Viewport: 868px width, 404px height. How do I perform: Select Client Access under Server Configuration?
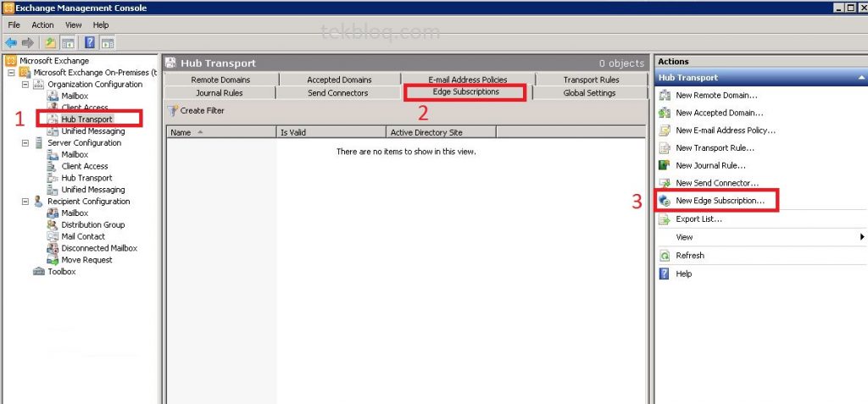(85, 166)
